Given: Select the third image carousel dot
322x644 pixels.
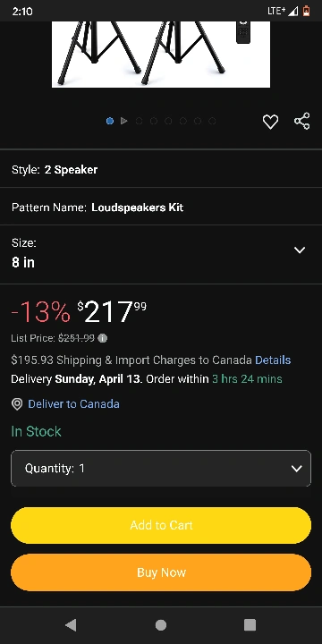Looking at the screenshot, I should tap(139, 121).
